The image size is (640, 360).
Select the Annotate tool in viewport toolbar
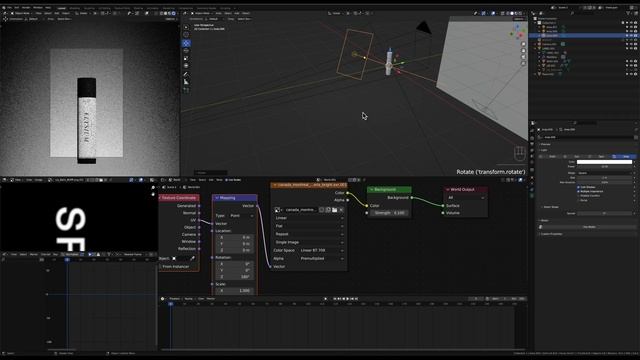[x=187, y=74]
